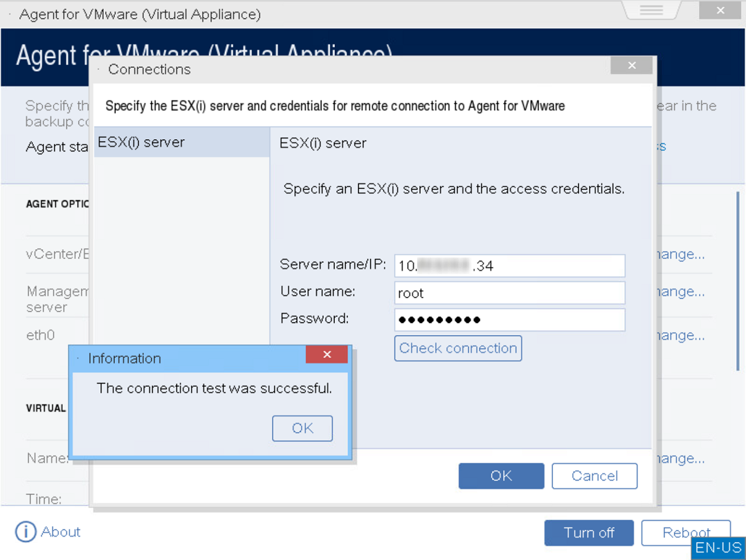Screen dimensions: 746x560
Task: Click the Turn off button
Action: [589, 533]
